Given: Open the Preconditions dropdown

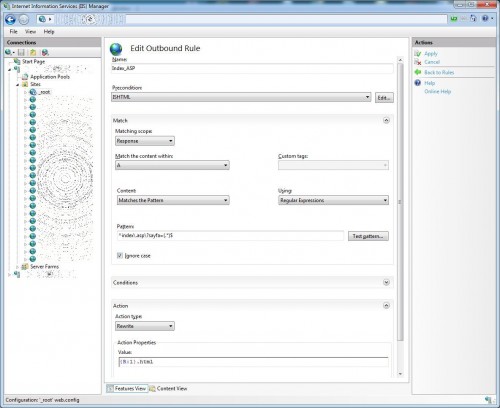Looking at the screenshot, I should 241,97.
